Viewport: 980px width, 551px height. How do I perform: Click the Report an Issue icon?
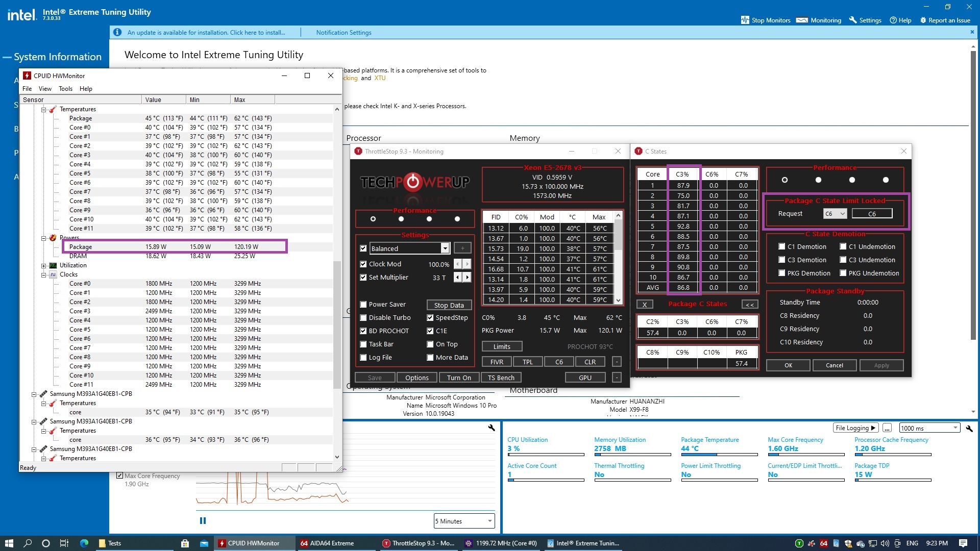click(x=923, y=20)
